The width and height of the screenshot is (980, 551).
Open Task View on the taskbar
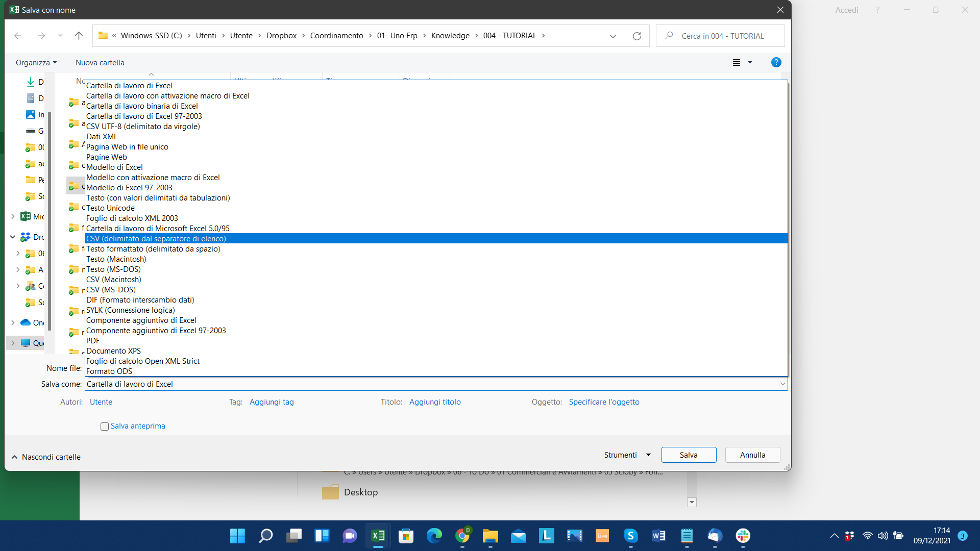point(293,536)
